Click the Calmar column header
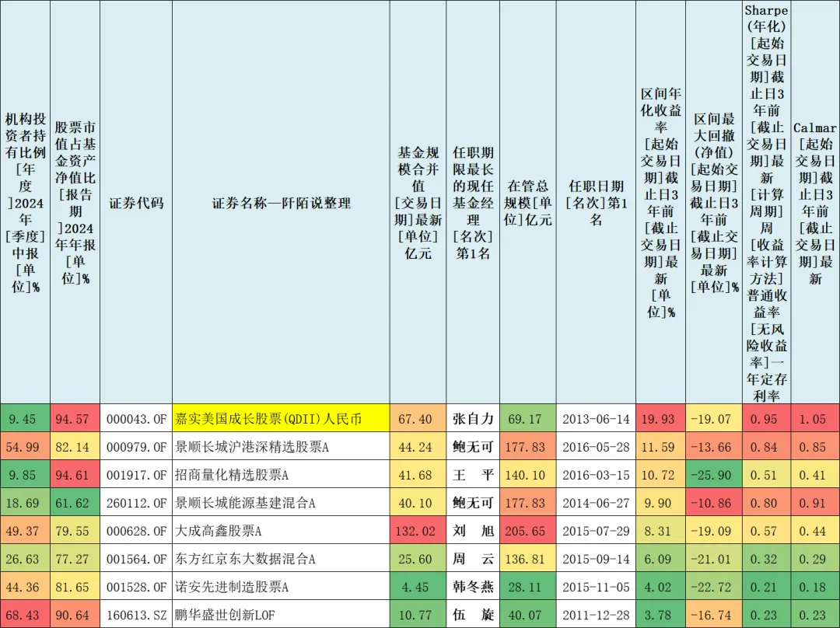840x628 pixels. tap(815, 203)
